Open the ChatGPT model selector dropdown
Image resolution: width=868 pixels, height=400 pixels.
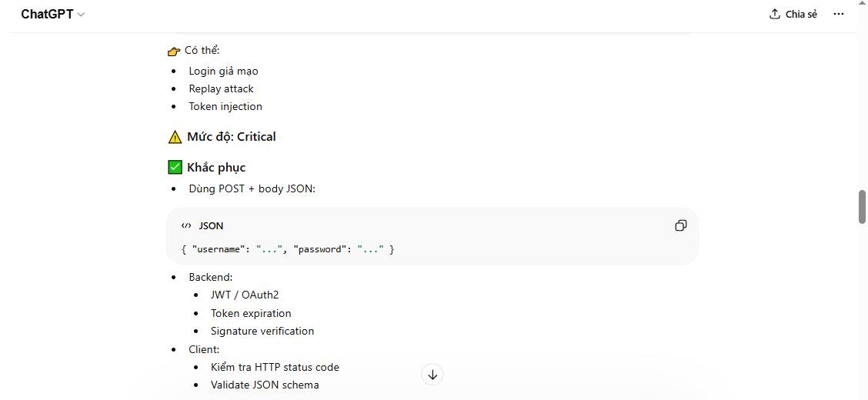pos(52,15)
